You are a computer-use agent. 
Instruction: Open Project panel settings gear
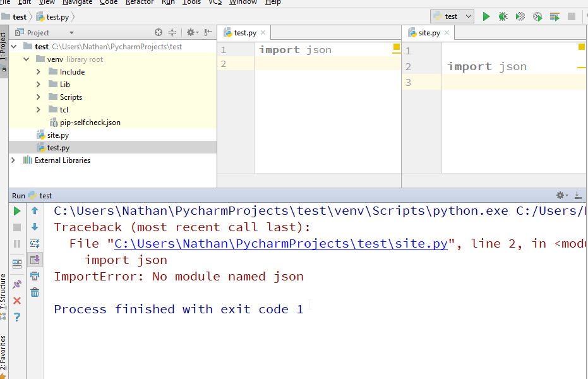click(191, 32)
